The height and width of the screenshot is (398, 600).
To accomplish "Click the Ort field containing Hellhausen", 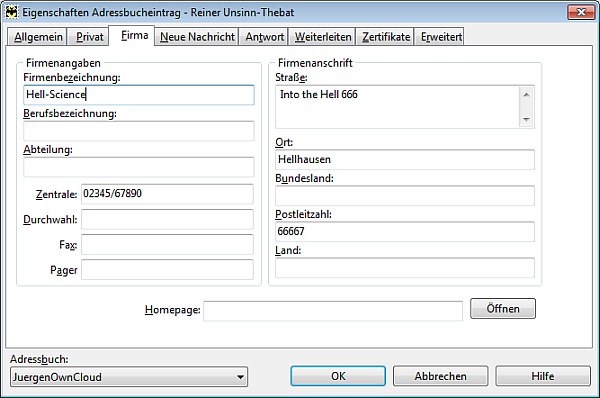I will [x=405, y=160].
